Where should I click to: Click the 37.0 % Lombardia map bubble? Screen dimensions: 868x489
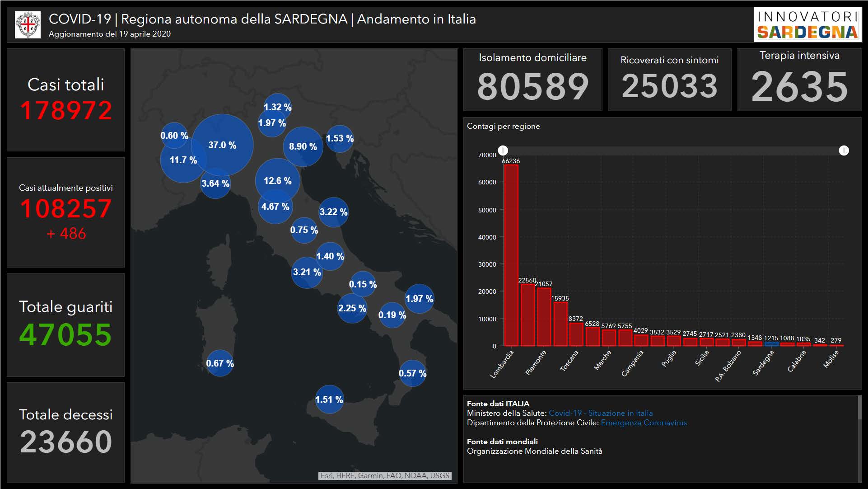click(x=222, y=145)
